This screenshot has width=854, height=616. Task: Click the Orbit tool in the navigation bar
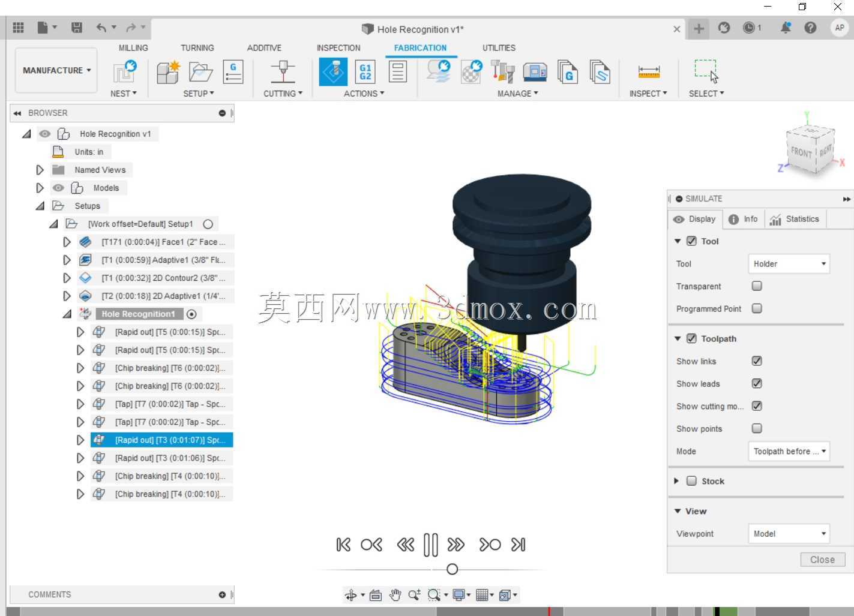click(x=351, y=595)
